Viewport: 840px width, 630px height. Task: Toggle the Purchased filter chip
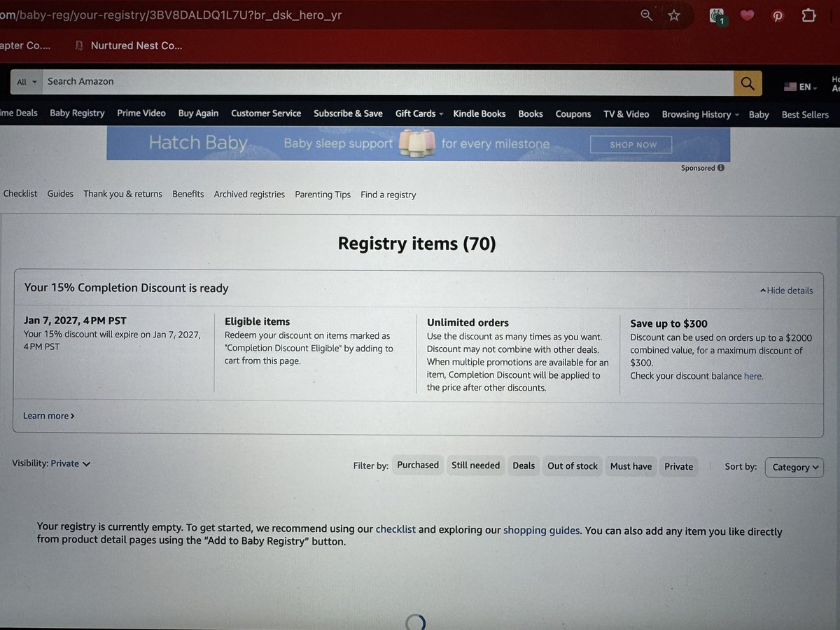[x=418, y=465]
